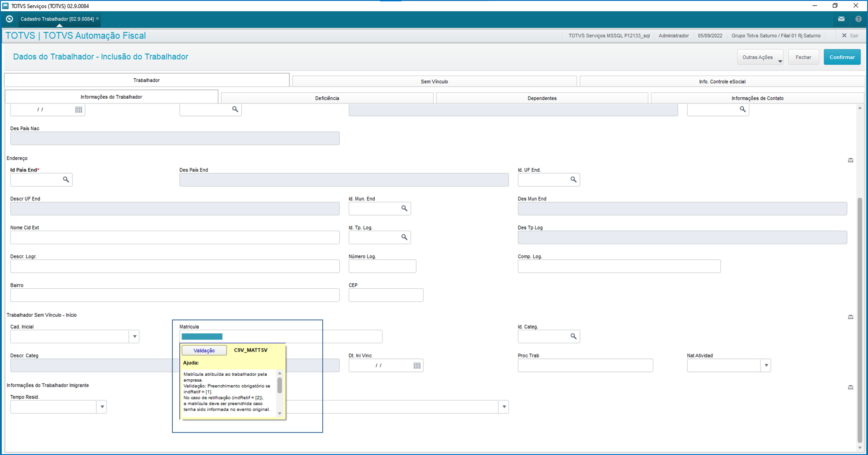Select the Cadastro Trabalhador [02.9.0084] tab

tap(57, 19)
